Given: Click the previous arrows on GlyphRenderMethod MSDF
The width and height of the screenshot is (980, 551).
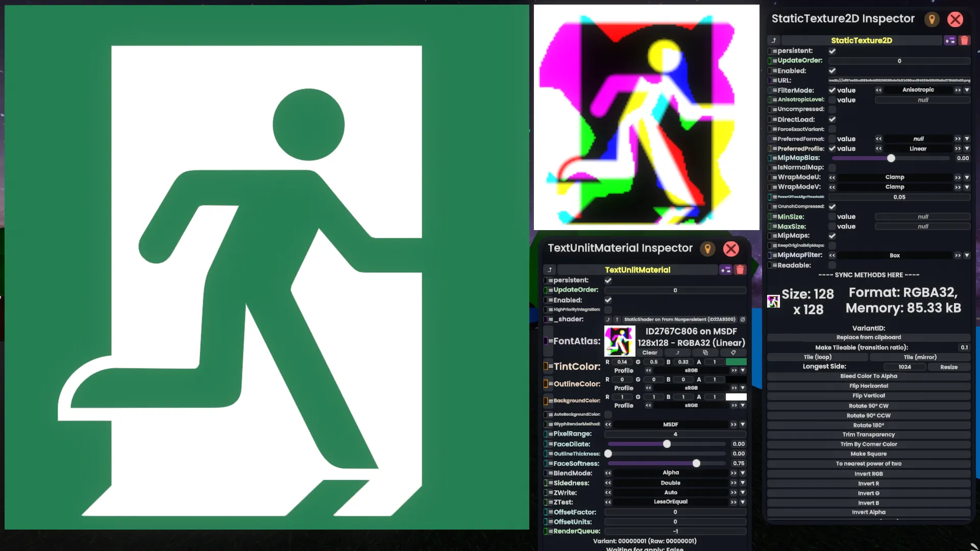Looking at the screenshot, I should click(608, 424).
